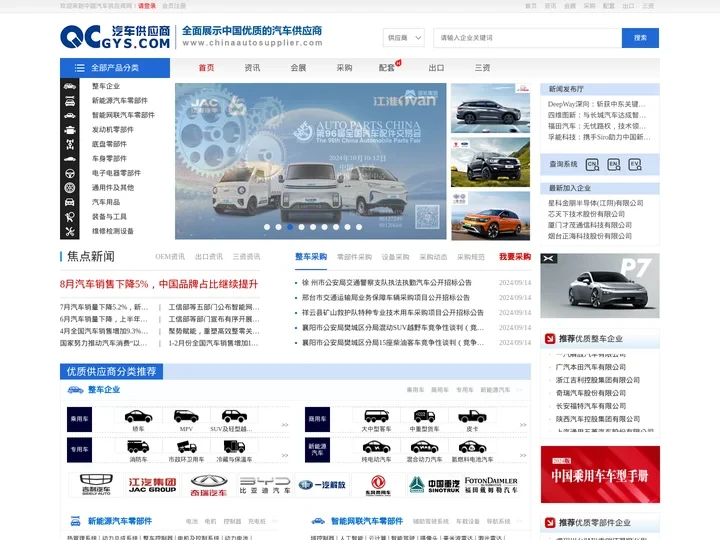Select the 皮卡 pickup icon

tap(472, 416)
